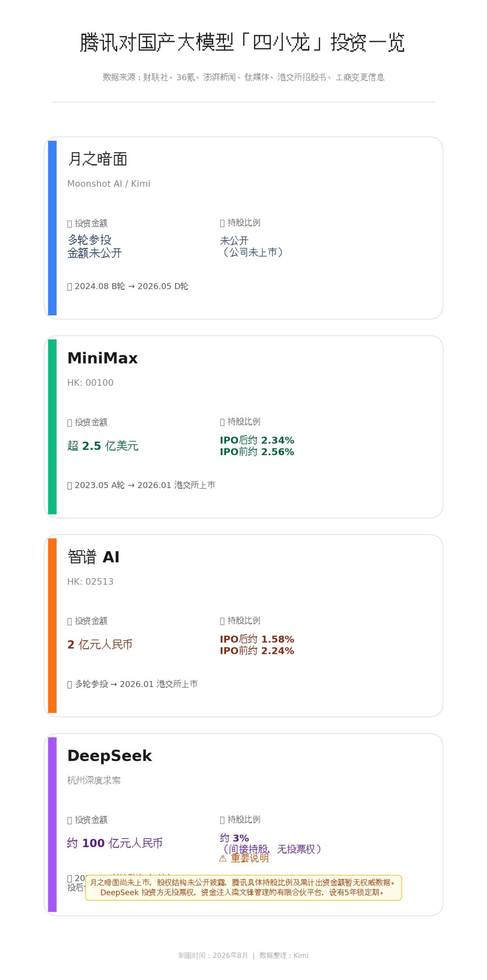The height and width of the screenshot is (980, 487).
Task: Click the 超 2.5 亿美元 investment amount
Action: point(103,446)
